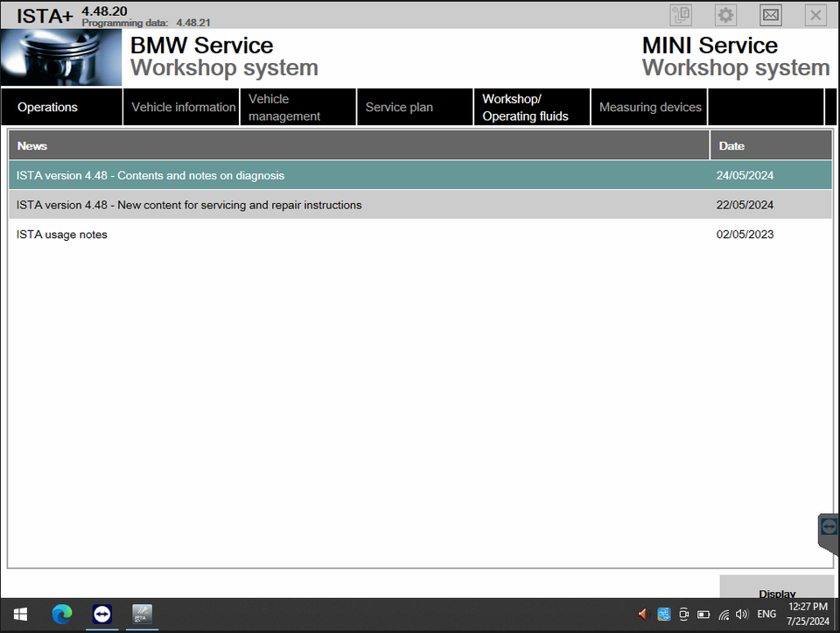Click the red volume mute indicator in the tray
Image resolution: width=840 pixels, height=633 pixels.
(642, 614)
